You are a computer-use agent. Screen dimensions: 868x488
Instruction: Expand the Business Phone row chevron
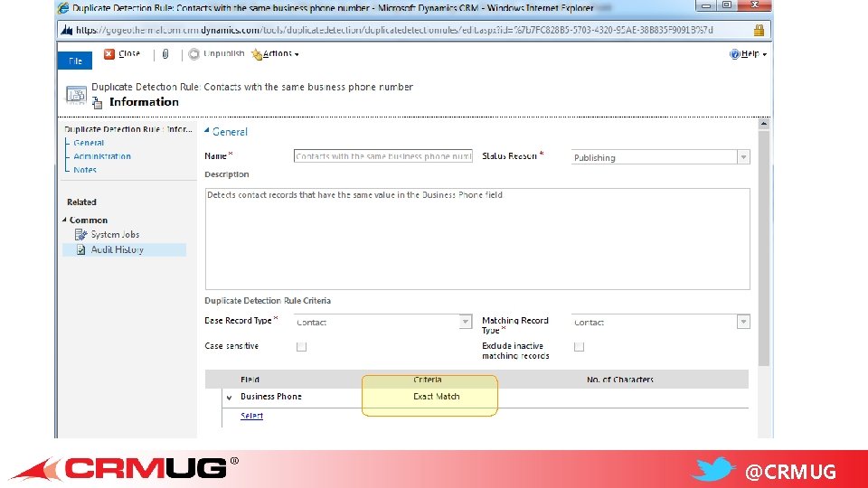point(229,398)
